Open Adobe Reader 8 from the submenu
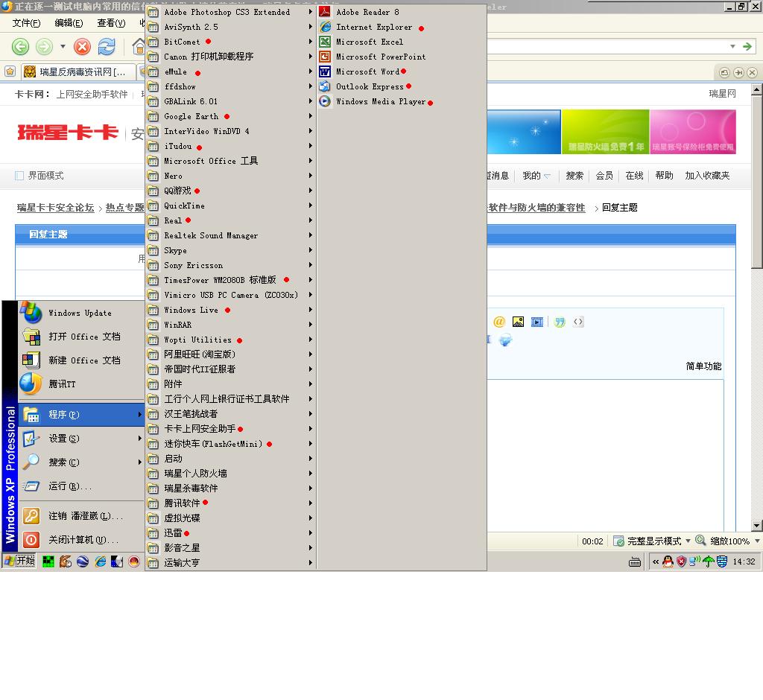This screenshot has width=763, height=700. click(402, 12)
